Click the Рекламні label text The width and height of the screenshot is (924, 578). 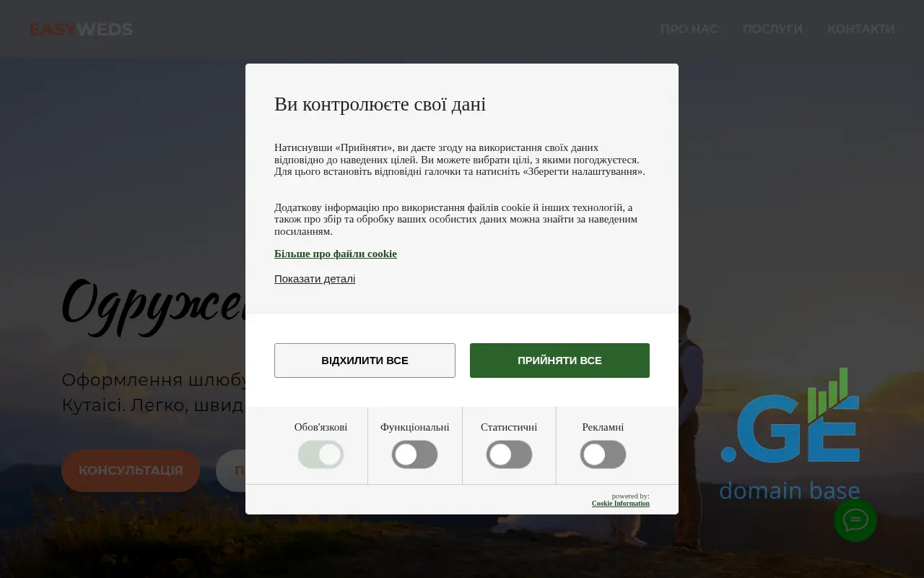tap(603, 427)
